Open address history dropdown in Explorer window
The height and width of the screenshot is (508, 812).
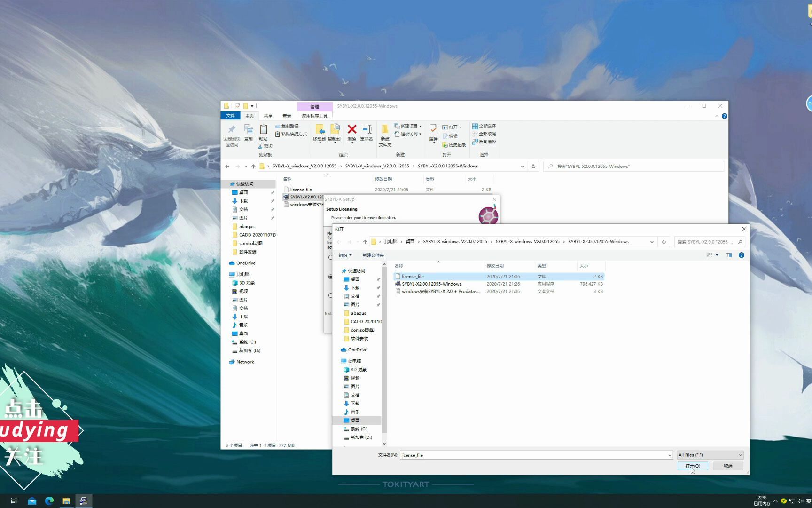[523, 166]
